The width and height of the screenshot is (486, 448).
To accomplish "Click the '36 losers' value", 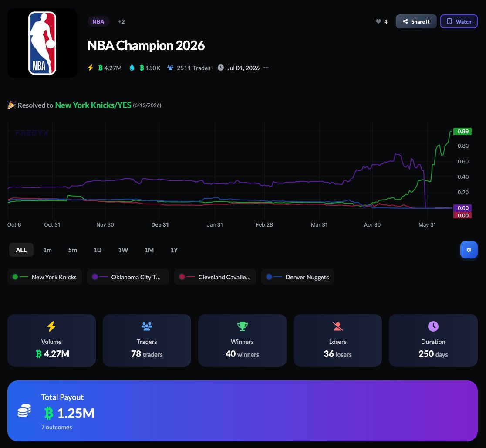I will click(x=338, y=354).
